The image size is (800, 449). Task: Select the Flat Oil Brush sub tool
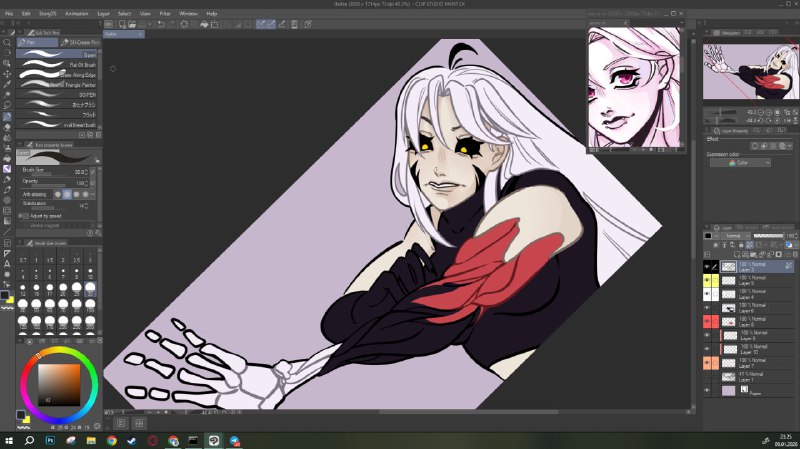click(x=57, y=64)
